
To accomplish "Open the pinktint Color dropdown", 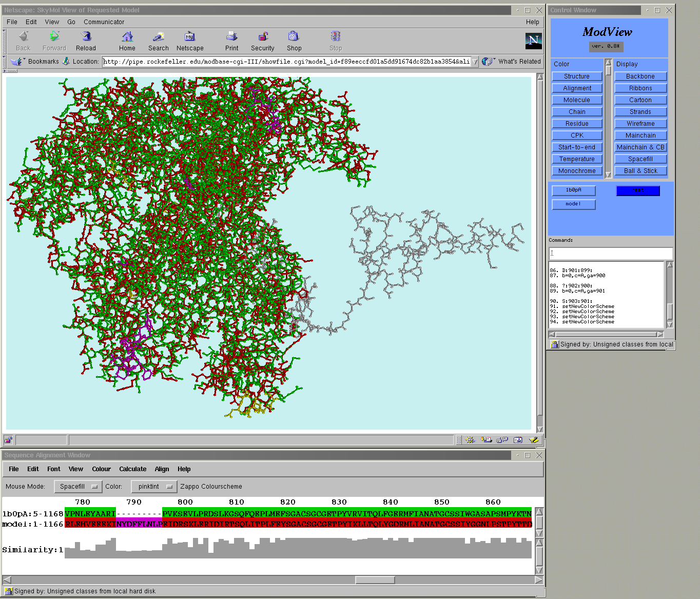I will [x=154, y=487].
